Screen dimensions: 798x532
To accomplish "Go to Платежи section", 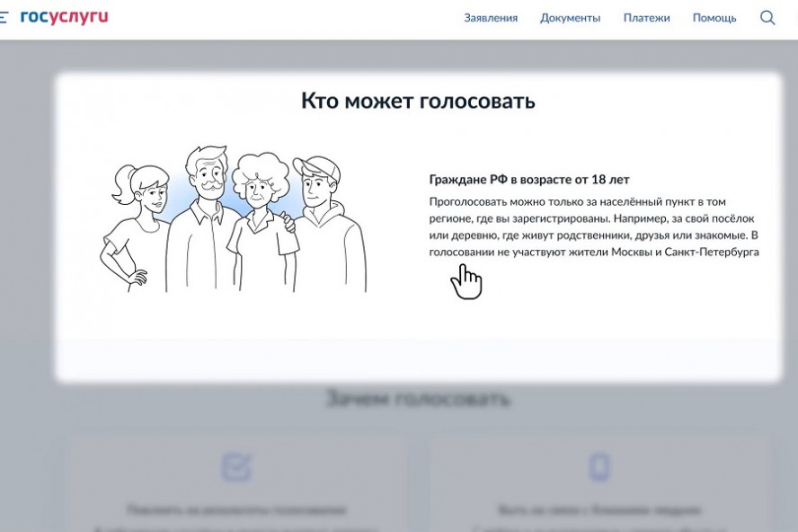I will pos(646,18).
